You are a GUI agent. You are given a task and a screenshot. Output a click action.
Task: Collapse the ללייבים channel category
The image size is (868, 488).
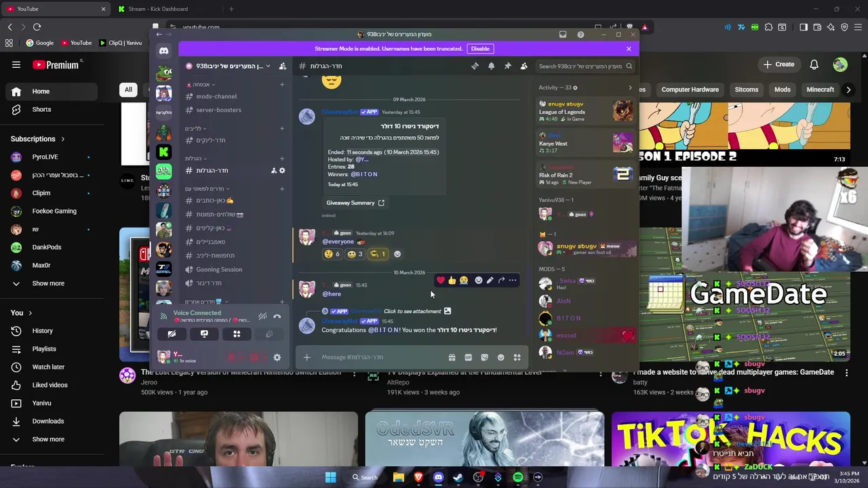(x=195, y=129)
